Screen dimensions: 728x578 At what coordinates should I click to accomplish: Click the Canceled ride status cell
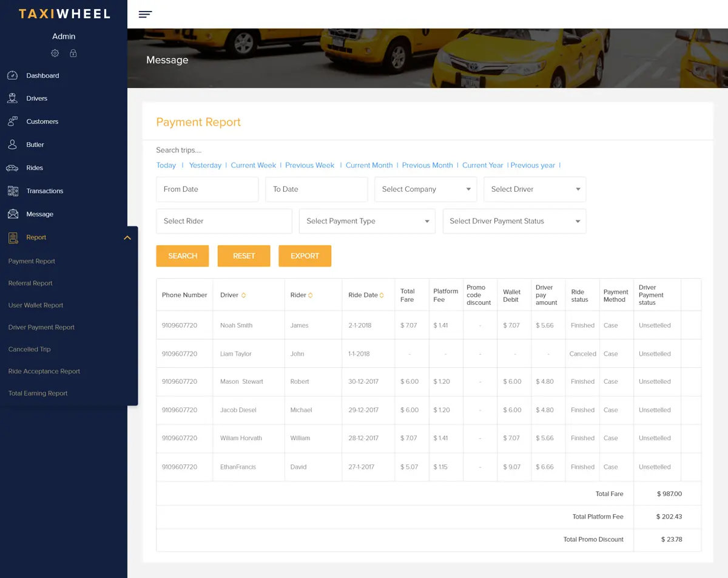582,354
